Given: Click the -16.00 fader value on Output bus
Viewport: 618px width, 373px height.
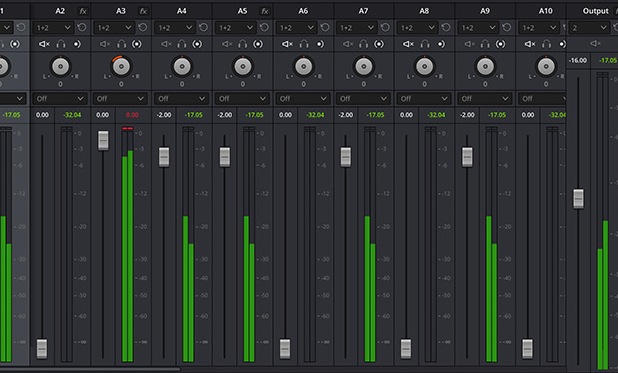Looking at the screenshot, I should click(578, 60).
